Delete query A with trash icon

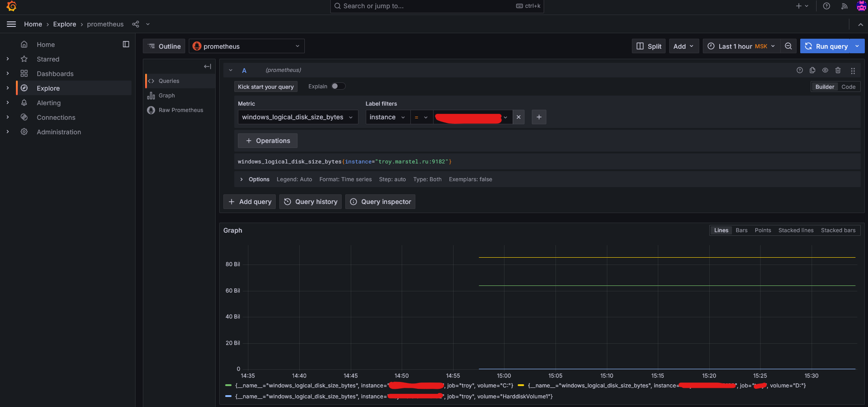(x=838, y=70)
